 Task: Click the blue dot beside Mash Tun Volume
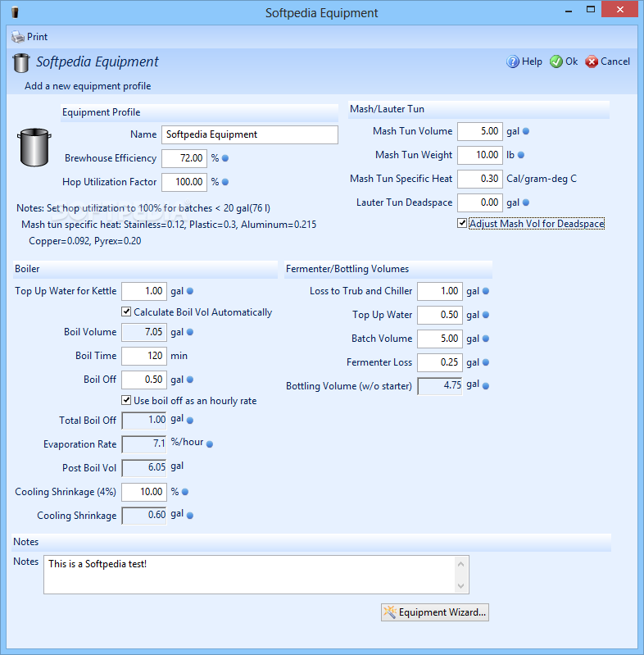(526, 131)
